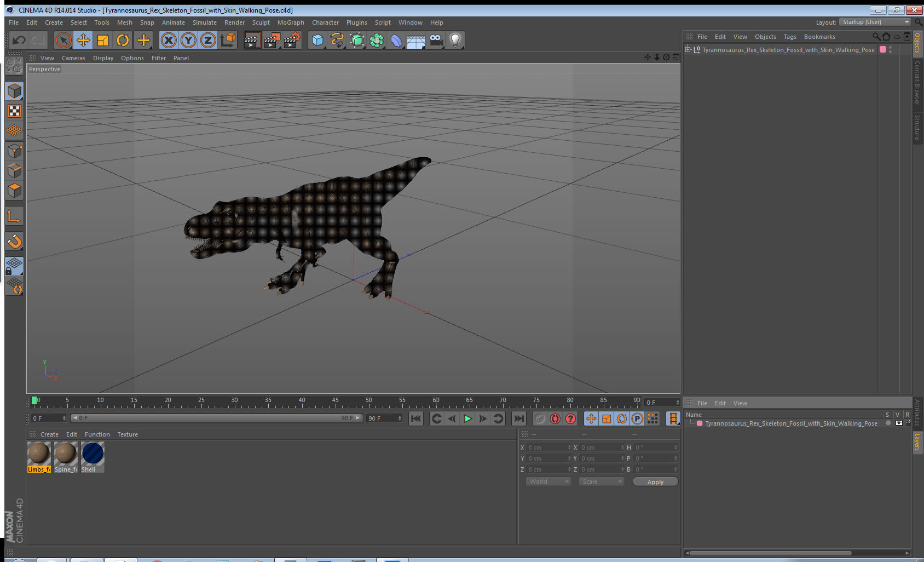Click Apply button in coordinates panel

pyautogui.click(x=655, y=482)
